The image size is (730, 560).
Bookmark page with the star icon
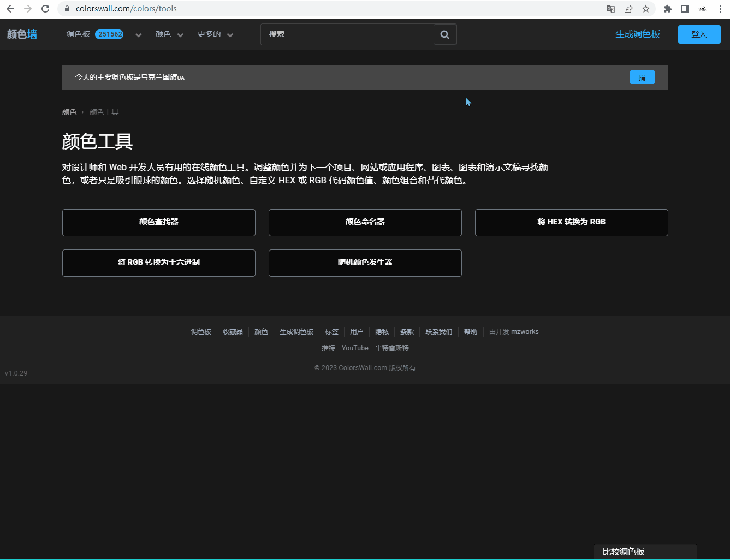(646, 9)
